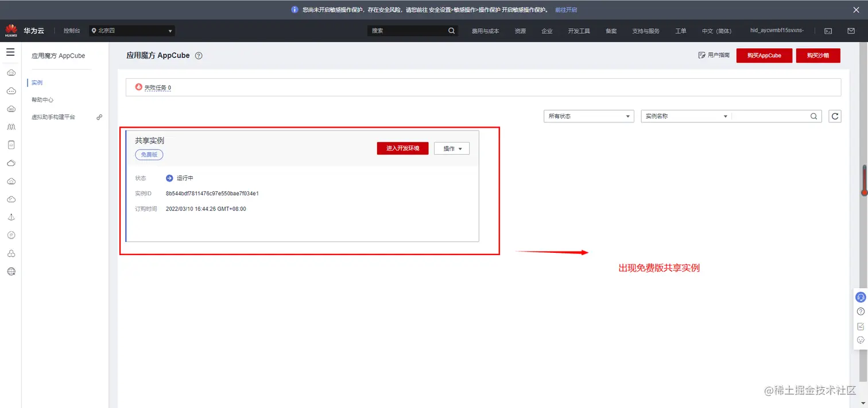Click the document with cloud sidebar icon
This screenshot has height=408, width=868.
pos(11,145)
